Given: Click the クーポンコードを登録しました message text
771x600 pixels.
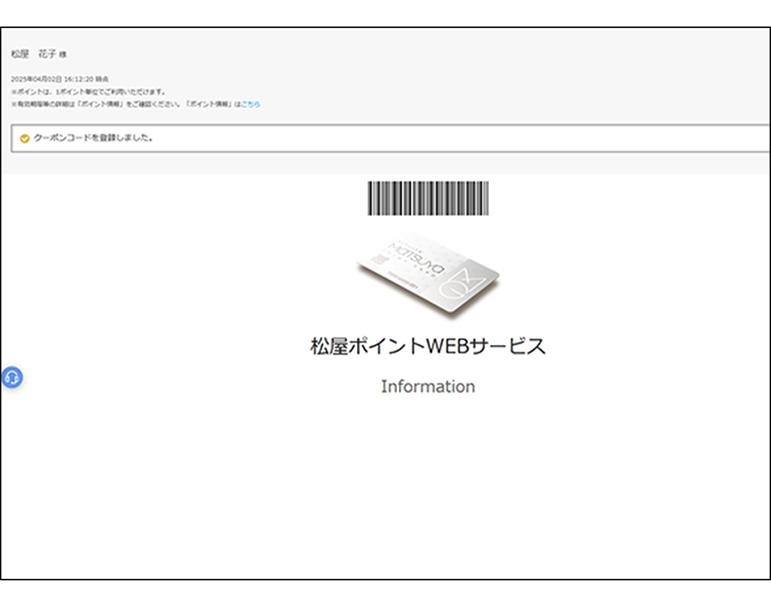Looking at the screenshot, I should click(x=94, y=138).
